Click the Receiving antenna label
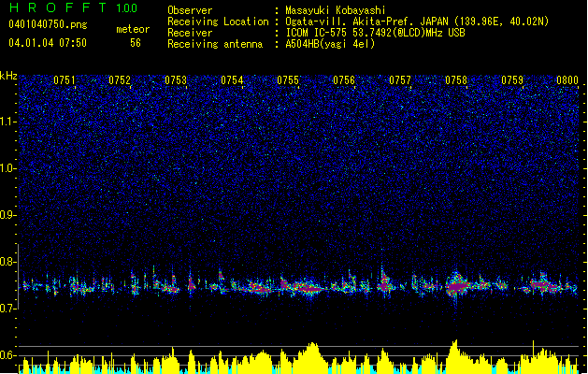This screenshot has height=374, width=588. [215, 44]
